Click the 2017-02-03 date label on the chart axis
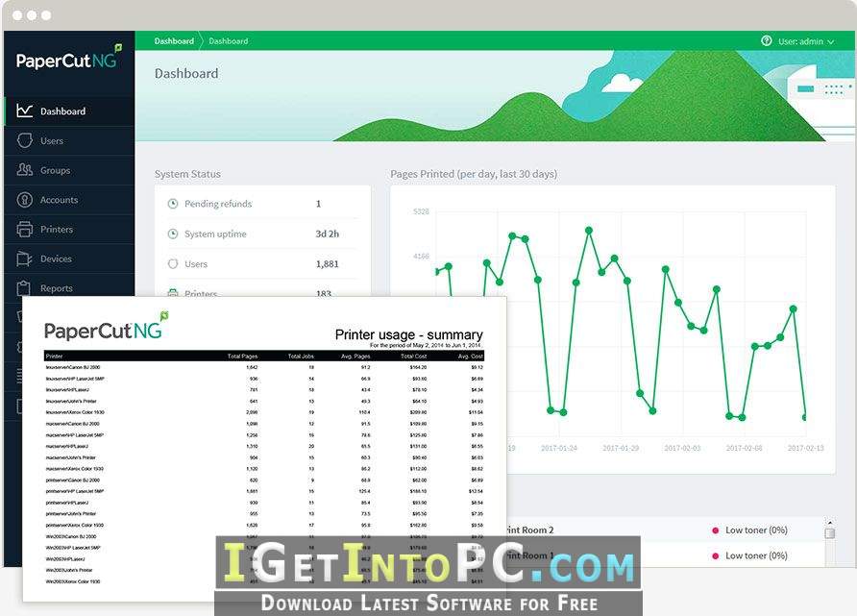The width and height of the screenshot is (857, 616). coord(682,448)
